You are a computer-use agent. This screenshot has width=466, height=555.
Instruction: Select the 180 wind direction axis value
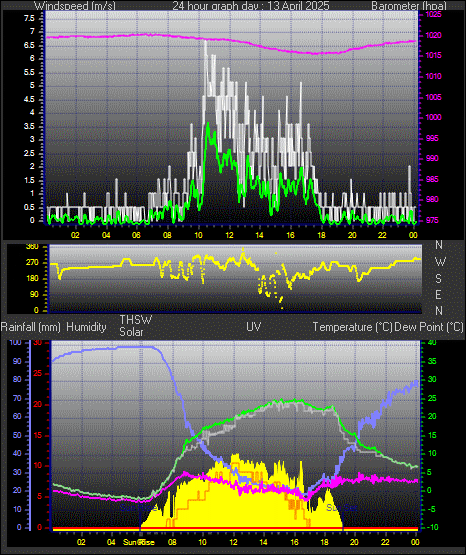32,279
